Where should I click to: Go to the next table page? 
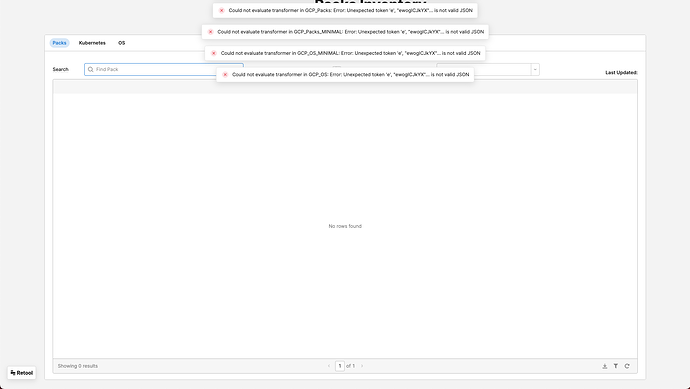362,366
